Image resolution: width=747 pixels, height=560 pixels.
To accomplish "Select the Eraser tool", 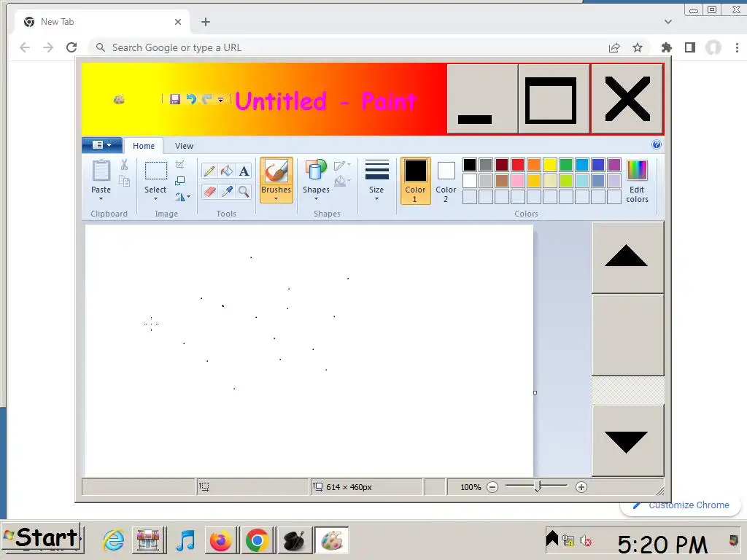I will coord(209,192).
